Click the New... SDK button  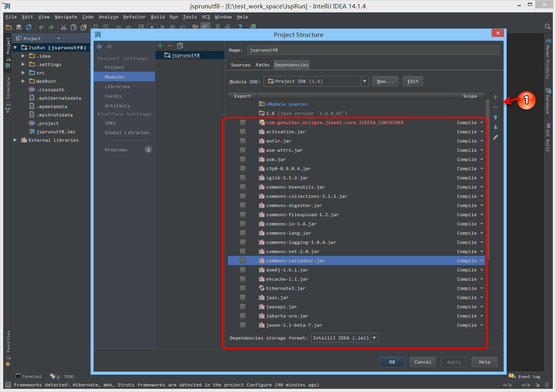385,81
